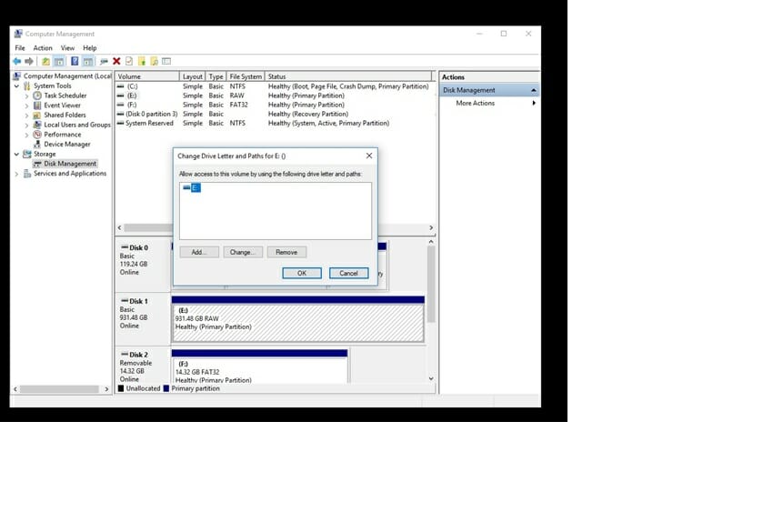Expand the Performance node
Viewport: 773px width, 532px height.
click(x=26, y=135)
